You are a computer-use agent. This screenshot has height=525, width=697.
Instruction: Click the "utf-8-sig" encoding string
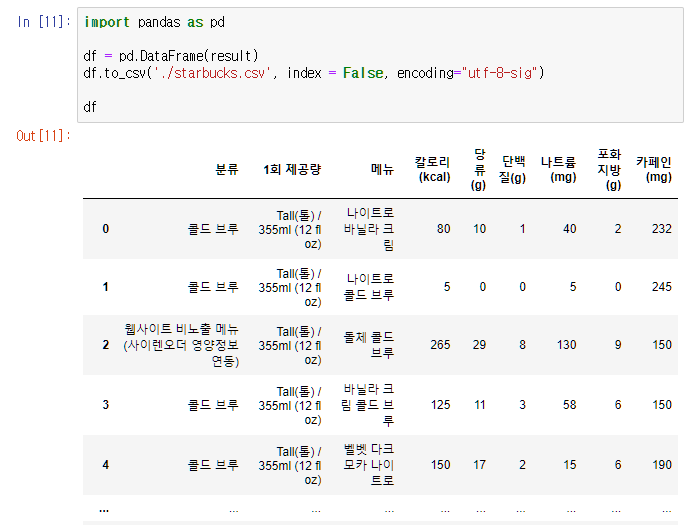[500, 73]
